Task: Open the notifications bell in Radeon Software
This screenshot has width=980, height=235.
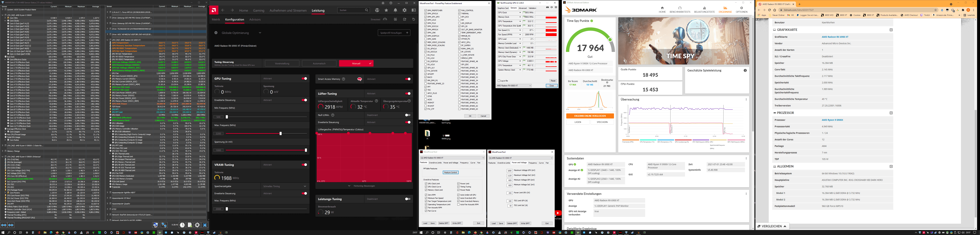Action: pos(395,10)
